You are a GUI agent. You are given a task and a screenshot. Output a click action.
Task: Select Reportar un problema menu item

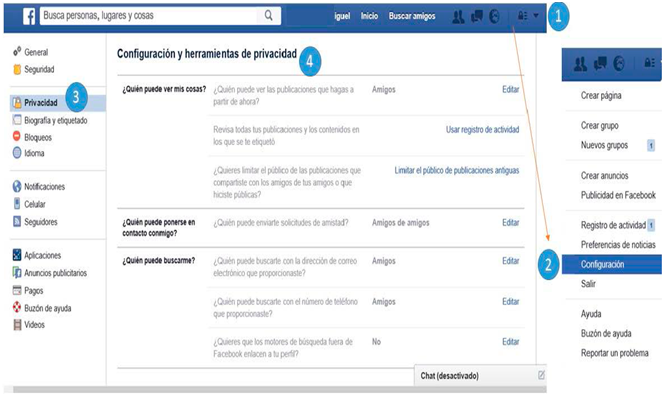[615, 353]
